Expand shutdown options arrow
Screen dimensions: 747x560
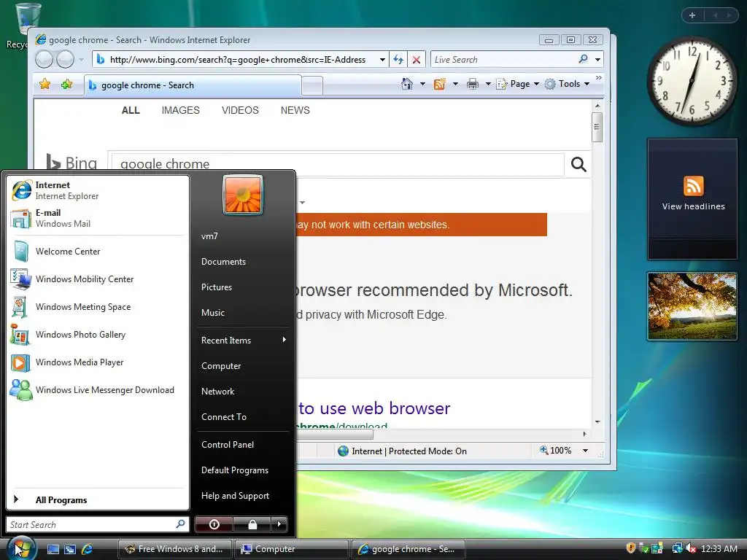tap(279, 524)
